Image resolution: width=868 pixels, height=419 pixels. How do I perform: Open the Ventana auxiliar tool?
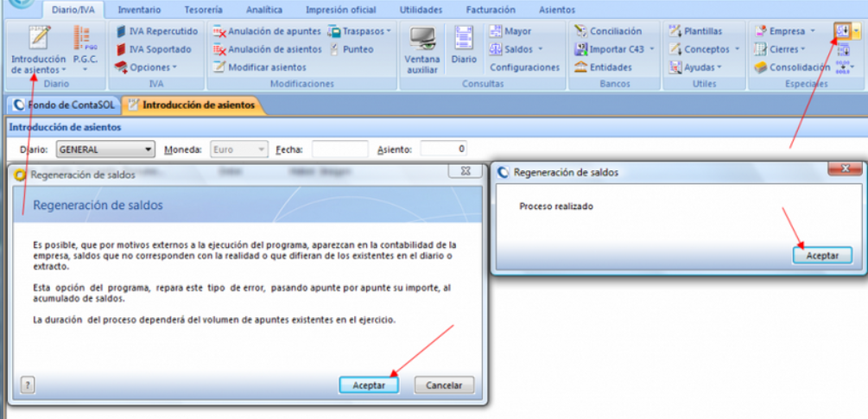pyautogui.click(x=422, y=50)
